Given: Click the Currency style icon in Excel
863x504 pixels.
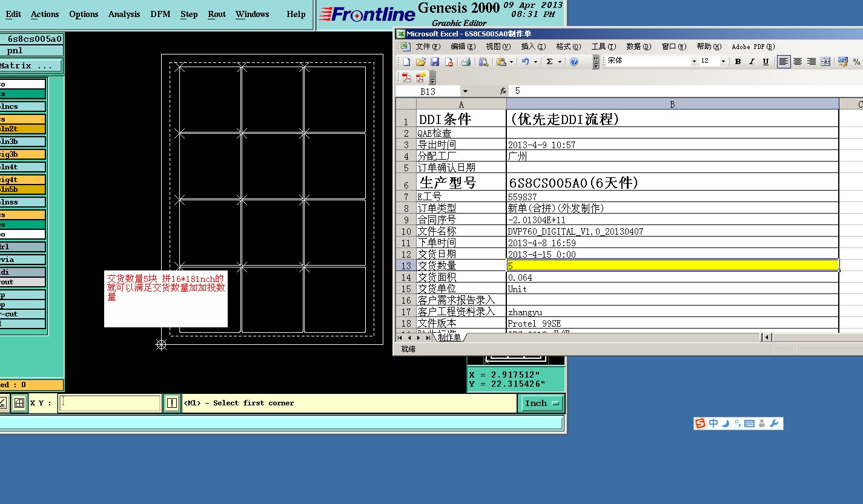Looking at the screenshot, I should [843, 62].
